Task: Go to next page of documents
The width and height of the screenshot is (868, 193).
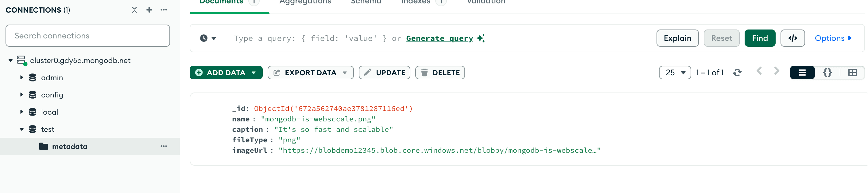Action: tap(777, 72)
